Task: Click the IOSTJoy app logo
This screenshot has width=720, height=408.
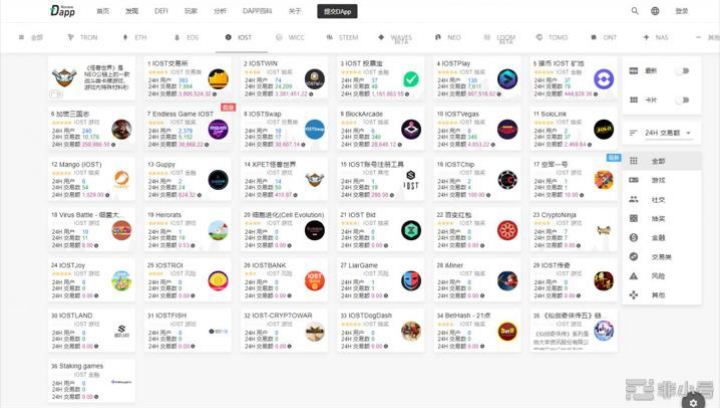Action: point(122,281)
